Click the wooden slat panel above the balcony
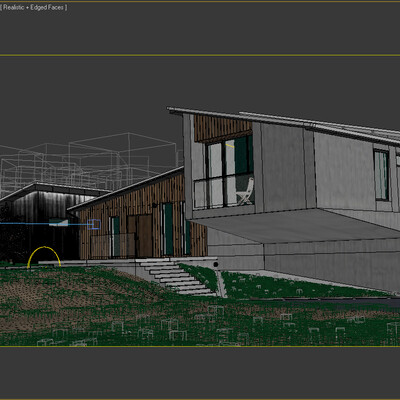 [x=223, y=128]
